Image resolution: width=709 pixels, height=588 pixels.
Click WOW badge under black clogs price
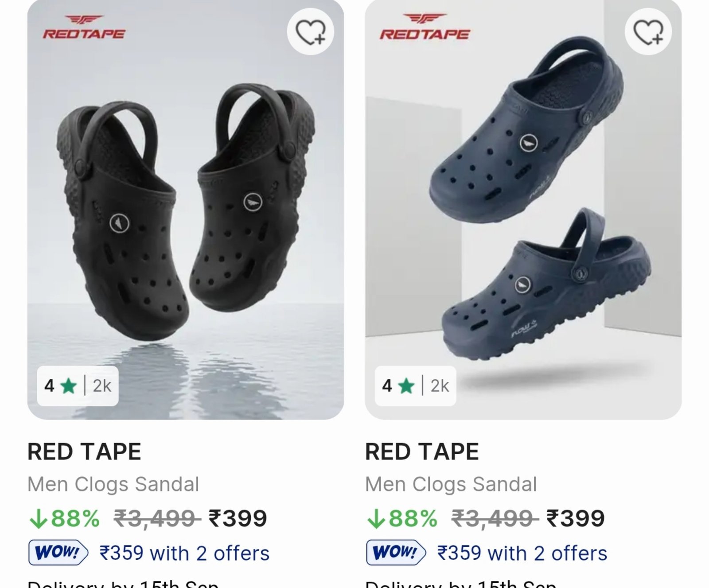click(58, 553)
